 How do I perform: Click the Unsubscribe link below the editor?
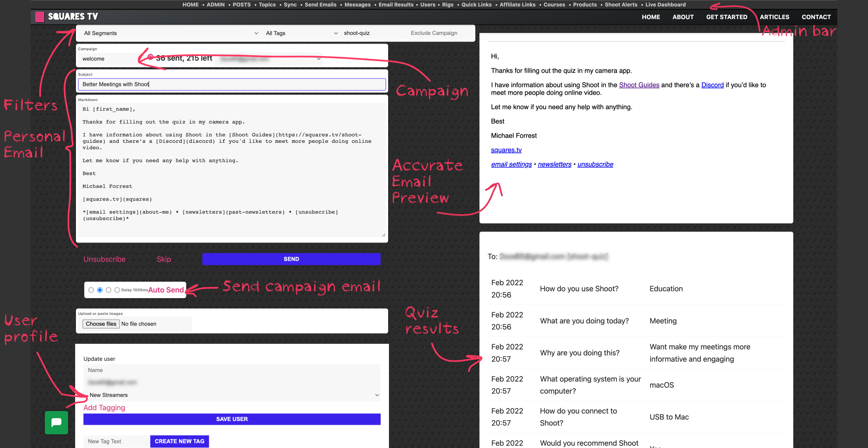pyautogui.click(x=104, y=259)
